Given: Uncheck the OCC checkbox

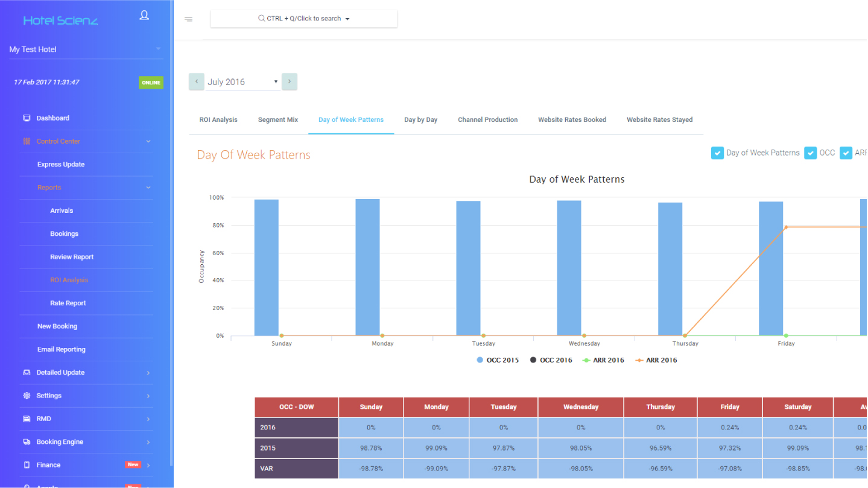Looking at the screenshot, I should pos(810,153).
